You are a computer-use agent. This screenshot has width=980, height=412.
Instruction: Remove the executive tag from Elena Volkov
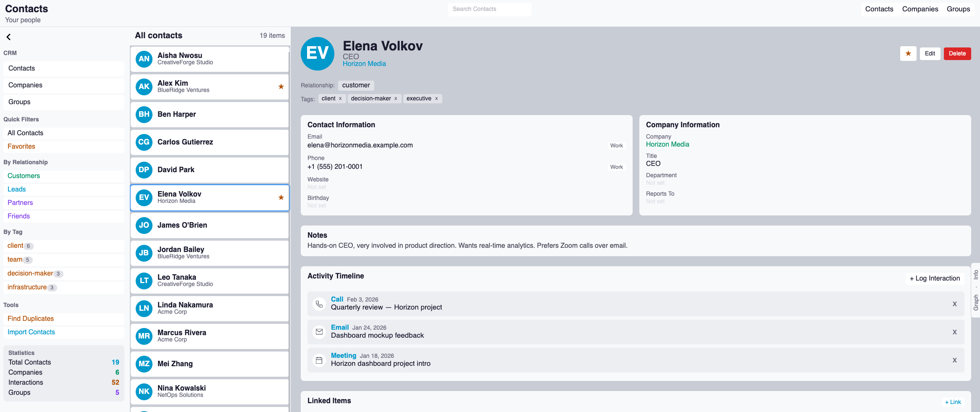click(x=436, y=98)
